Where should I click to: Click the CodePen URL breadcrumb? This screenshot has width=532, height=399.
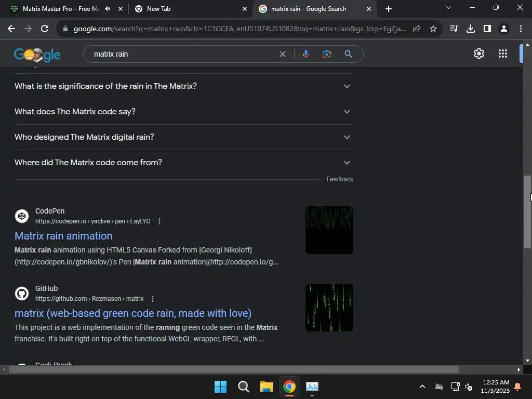click(92, 221)
